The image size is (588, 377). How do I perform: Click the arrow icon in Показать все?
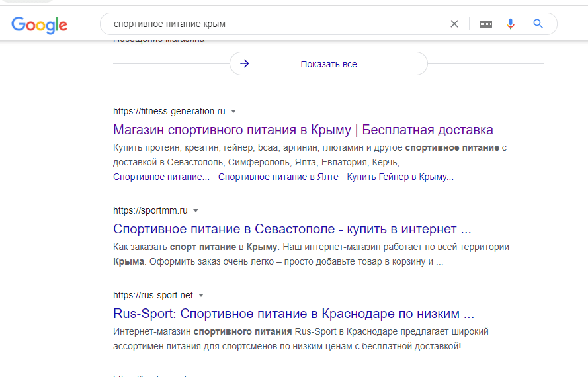tap(245, 64)
